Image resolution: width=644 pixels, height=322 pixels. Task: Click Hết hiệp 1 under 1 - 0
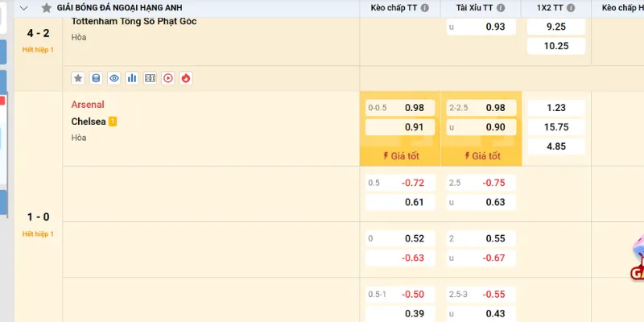coord(38,234)
